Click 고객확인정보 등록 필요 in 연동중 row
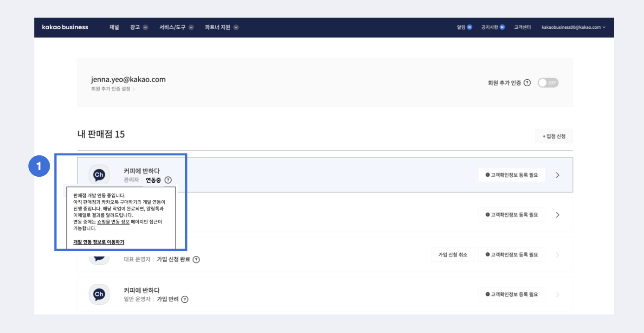Screen dimensions: 644x333 512,175
